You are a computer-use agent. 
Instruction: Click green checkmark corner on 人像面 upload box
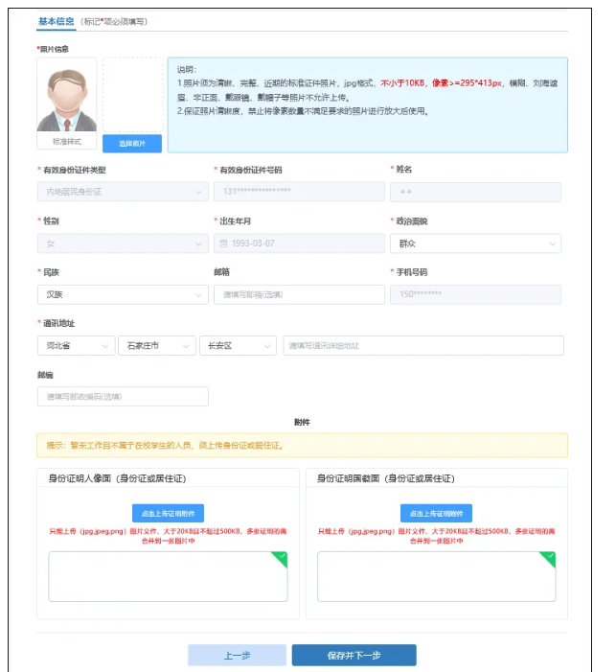pyautogui.click(x=280, y=558)
